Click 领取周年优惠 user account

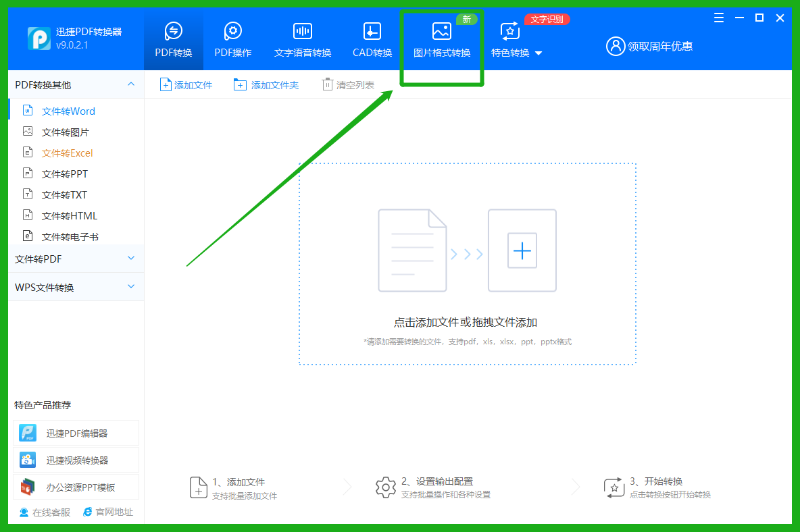point(649,47)
